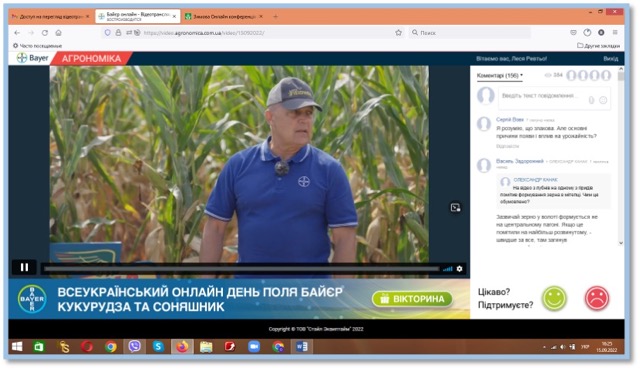The image size is (640, 369).
Task: Expand the Коментарі (156) dropdown
Action: [500, 76]
